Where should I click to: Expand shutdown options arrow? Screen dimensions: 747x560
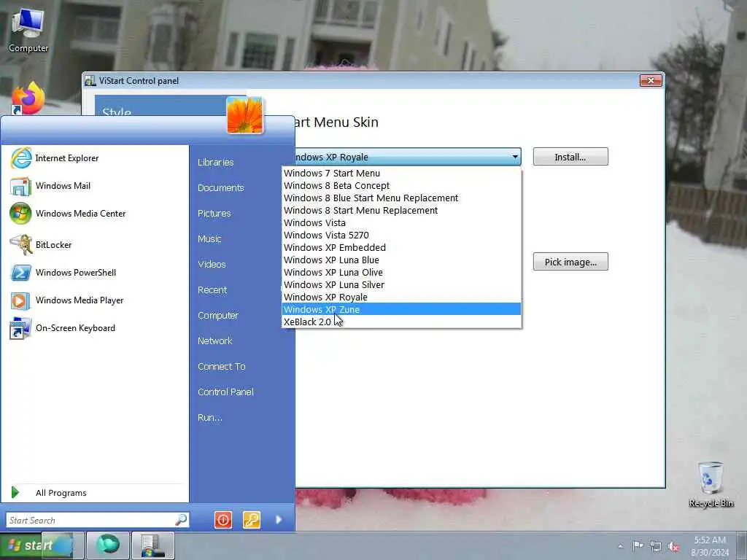click(x=279, y=519)
